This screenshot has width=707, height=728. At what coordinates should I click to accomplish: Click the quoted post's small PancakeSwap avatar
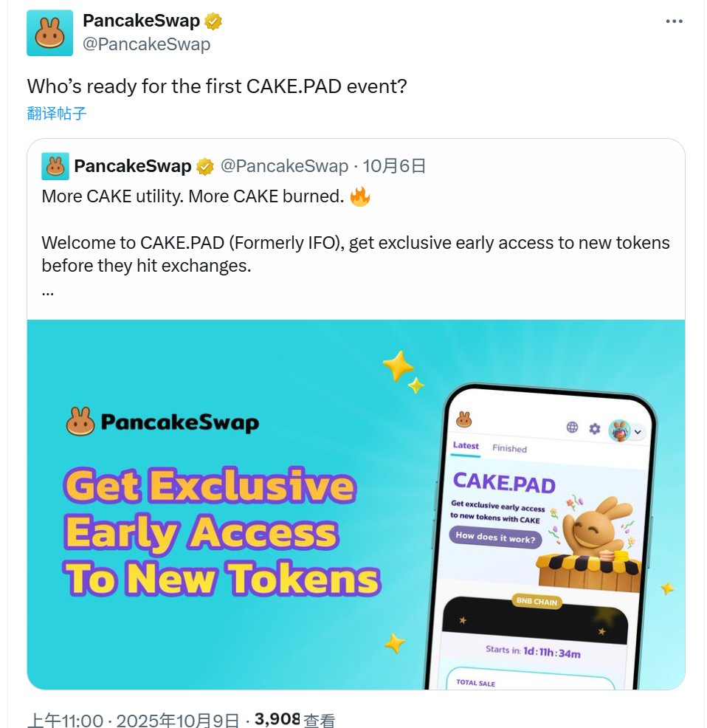[55, 166]
